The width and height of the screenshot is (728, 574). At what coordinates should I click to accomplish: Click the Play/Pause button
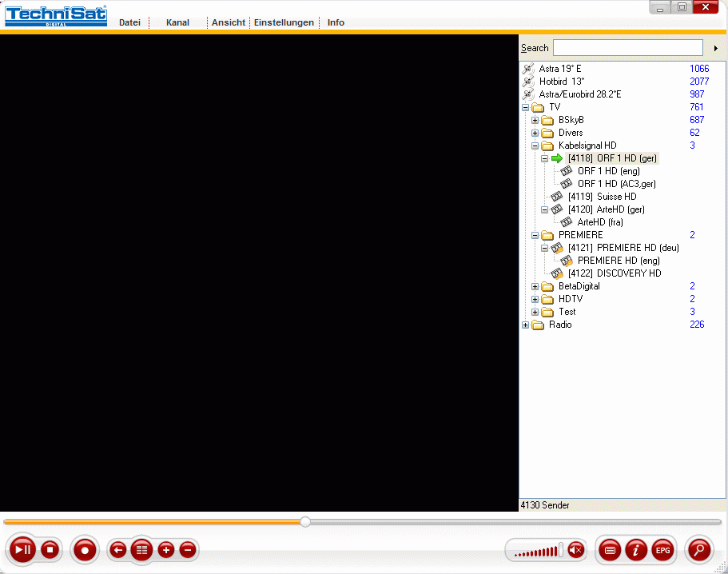click(x=22, y=550)
